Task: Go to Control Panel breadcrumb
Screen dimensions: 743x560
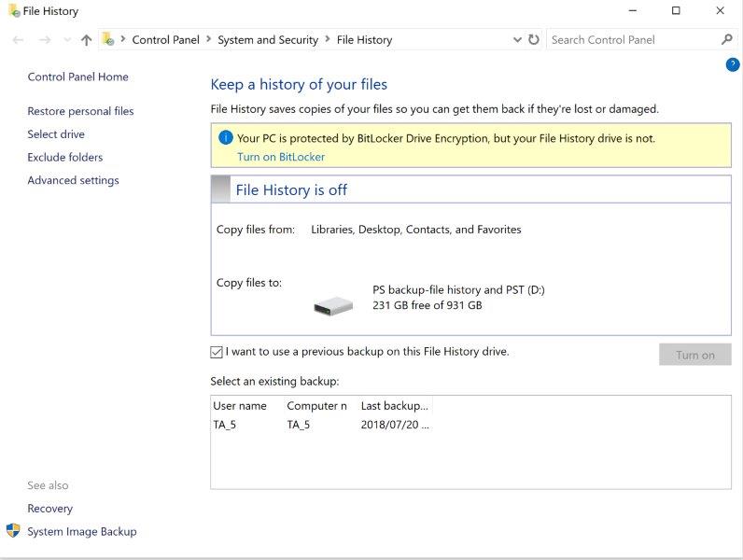Action: click(x=163, y=40)
